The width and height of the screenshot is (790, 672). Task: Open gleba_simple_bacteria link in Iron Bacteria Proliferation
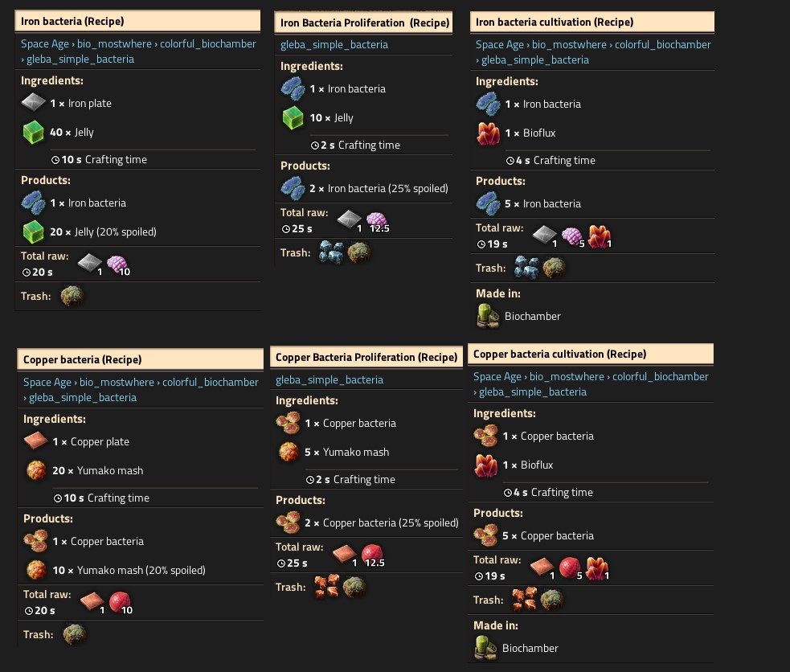(x=334, y=44)
